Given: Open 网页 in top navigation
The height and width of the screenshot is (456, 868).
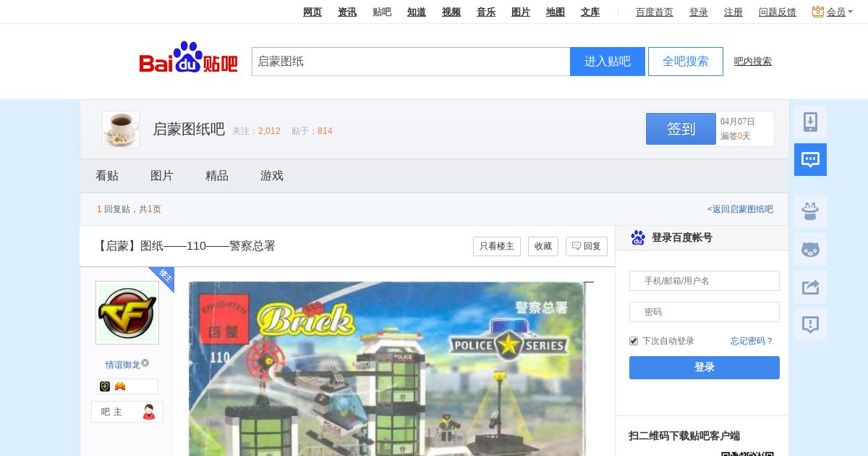Looking at the screenshot, I should [x=312, y=12].
